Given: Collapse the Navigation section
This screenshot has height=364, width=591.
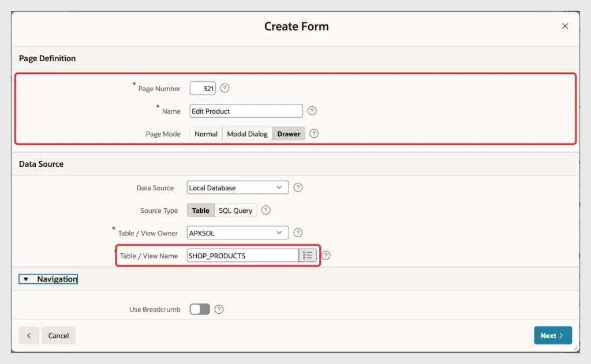Looking at the screenshot, I should click(x=48, y=279).
